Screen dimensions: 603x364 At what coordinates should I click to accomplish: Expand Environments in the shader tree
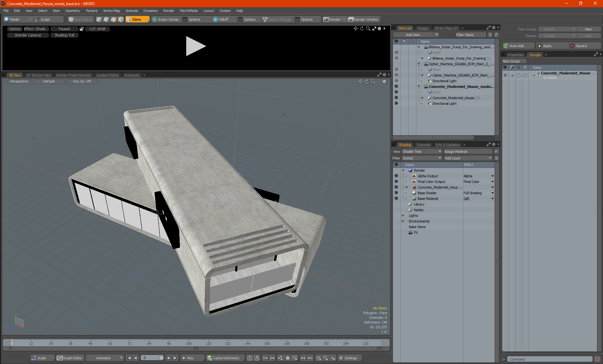[403, 221]
